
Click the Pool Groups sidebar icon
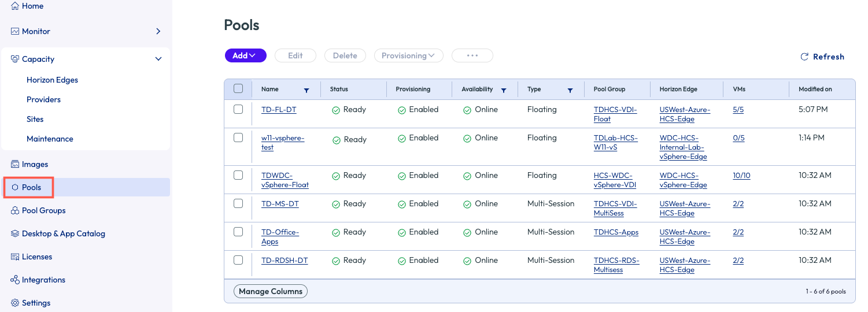(15, 211)
